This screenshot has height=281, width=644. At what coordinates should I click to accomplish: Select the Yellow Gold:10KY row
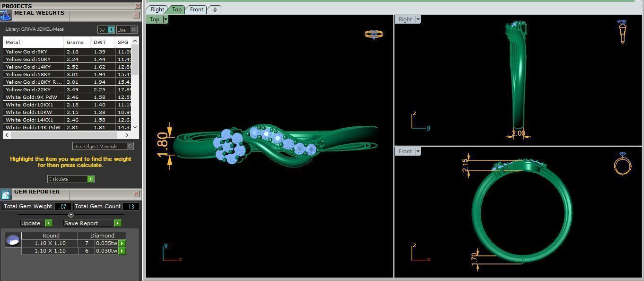coord(68,59)
